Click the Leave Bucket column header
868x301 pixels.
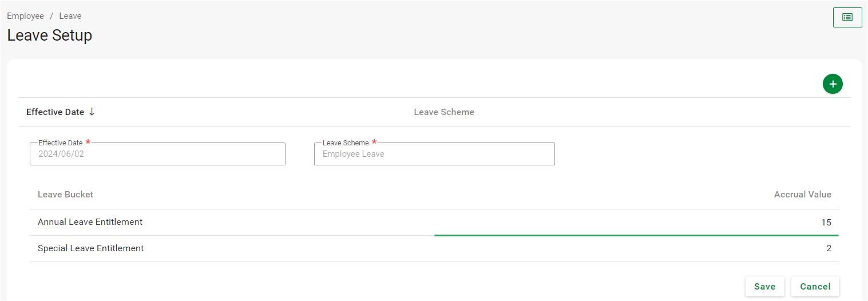65,195
